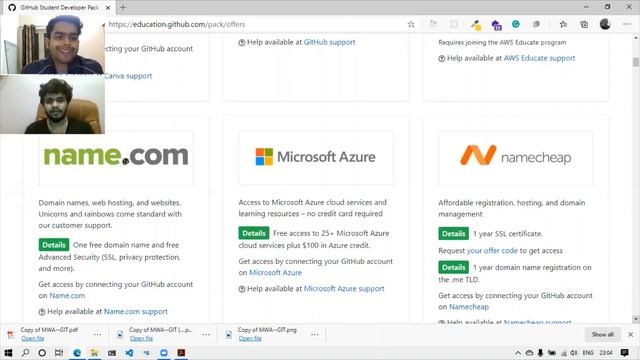The height and width of the screenshot is (360, 640).
Task: Click Show all downloads button
Action: [603, 334]
